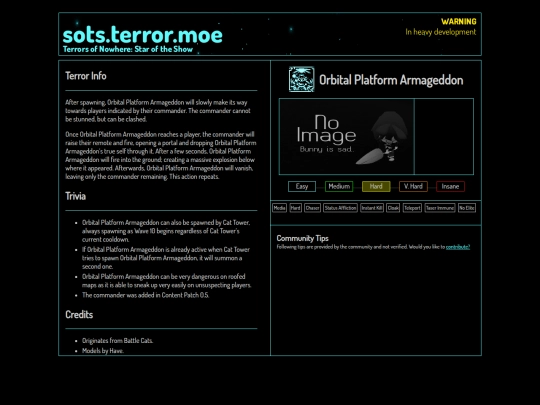Open the sots.terror.moe site title

click(x=143, y=35)
